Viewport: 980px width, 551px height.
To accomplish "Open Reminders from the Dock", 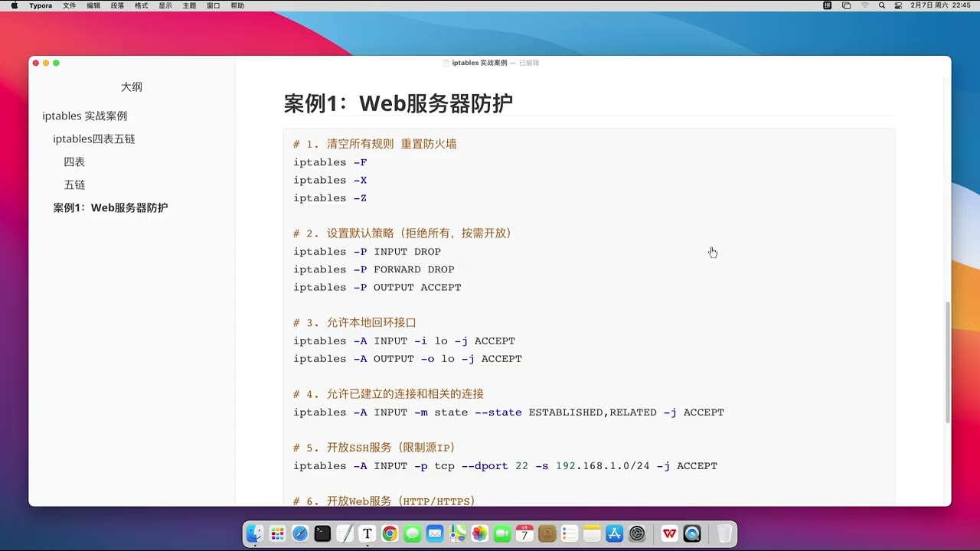I will click(570, 533).
